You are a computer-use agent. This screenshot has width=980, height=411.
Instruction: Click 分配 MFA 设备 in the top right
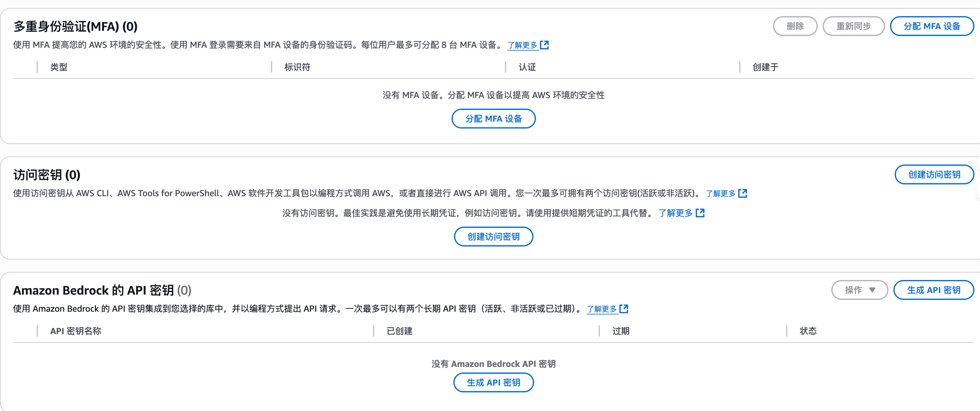pyautogui.click(x=932, y=26)
